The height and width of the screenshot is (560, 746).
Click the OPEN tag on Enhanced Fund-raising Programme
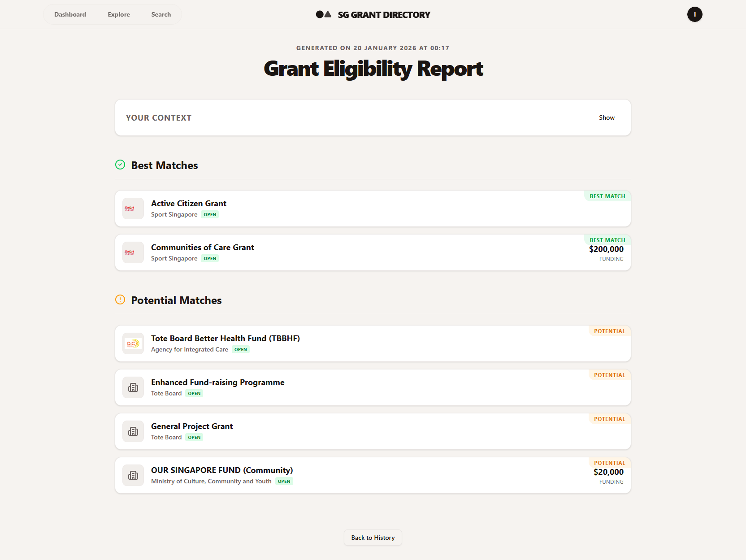point(194,394)
